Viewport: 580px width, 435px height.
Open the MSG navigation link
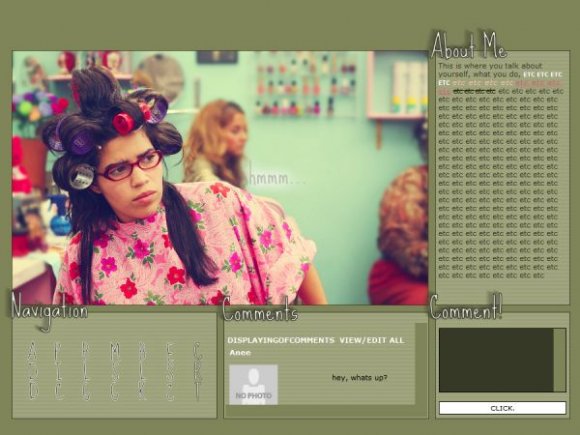[115, 371]
